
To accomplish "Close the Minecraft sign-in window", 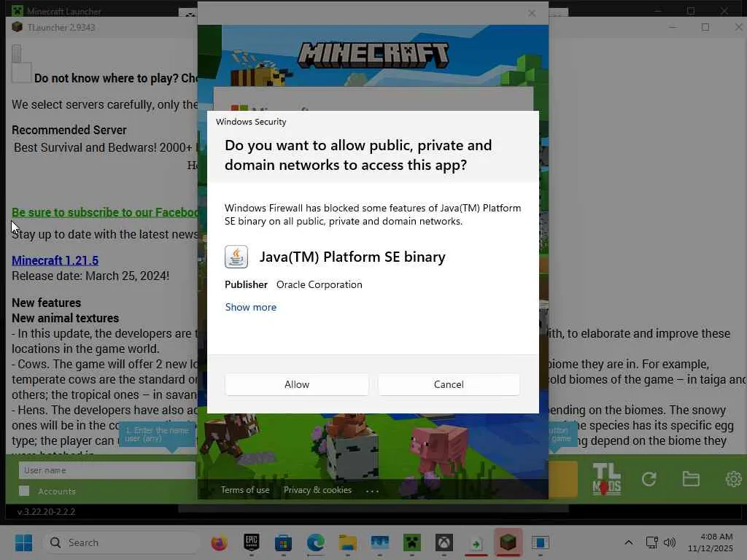I will [532, 13].
